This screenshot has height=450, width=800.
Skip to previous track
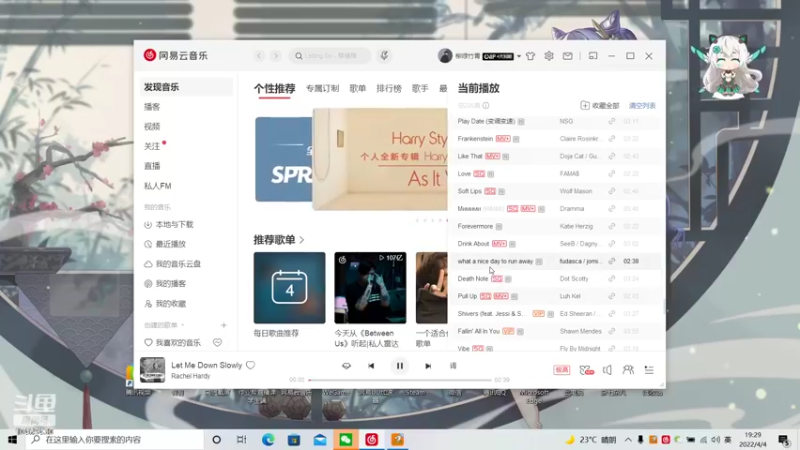(371, 366)
